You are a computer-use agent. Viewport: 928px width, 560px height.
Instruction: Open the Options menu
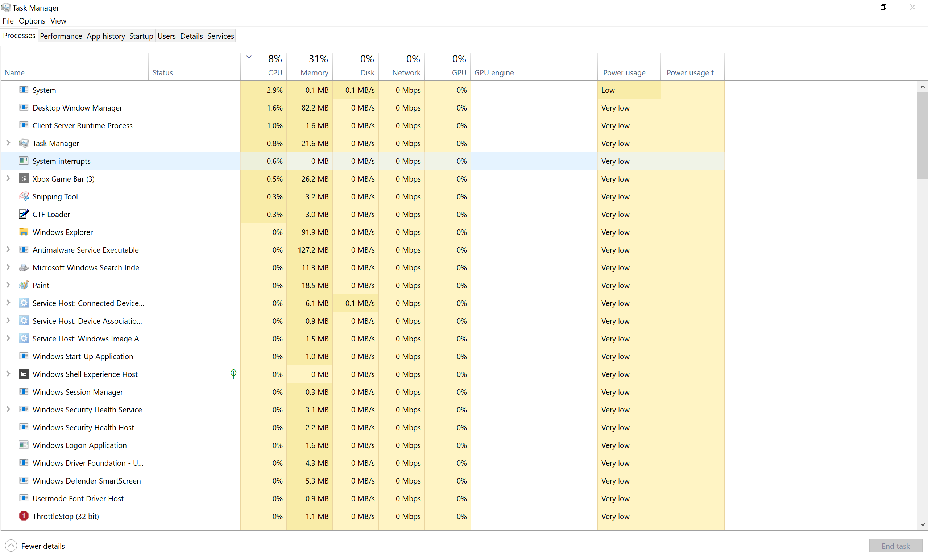click(x=32, y=21)
